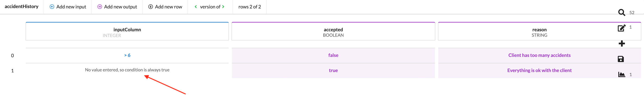Open the reason STRING column header

pyautogui.click(x=539, y=32)
